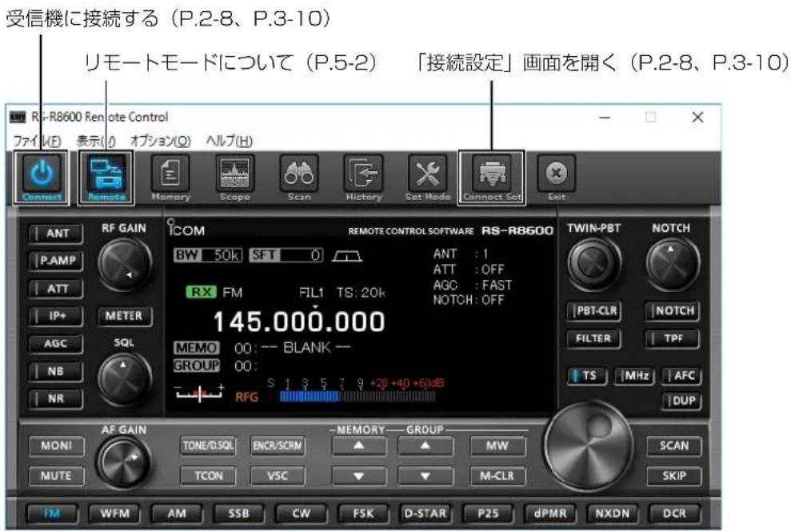The height and width of the screenshot is (532, 791).
Task: Click the MW memory write button
Action: pos(497,446)
